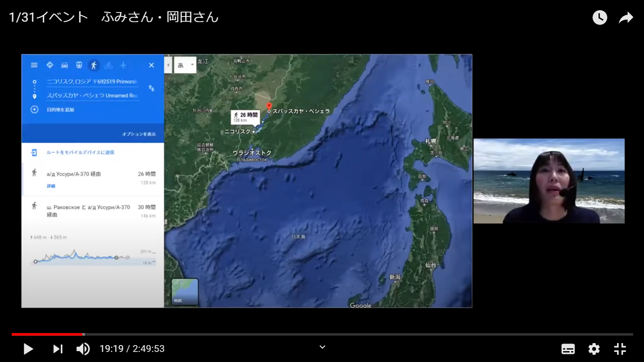Open the あ input method dropdown
The width and height of the screenshot is (644, 362).
[x=186, y=65]
